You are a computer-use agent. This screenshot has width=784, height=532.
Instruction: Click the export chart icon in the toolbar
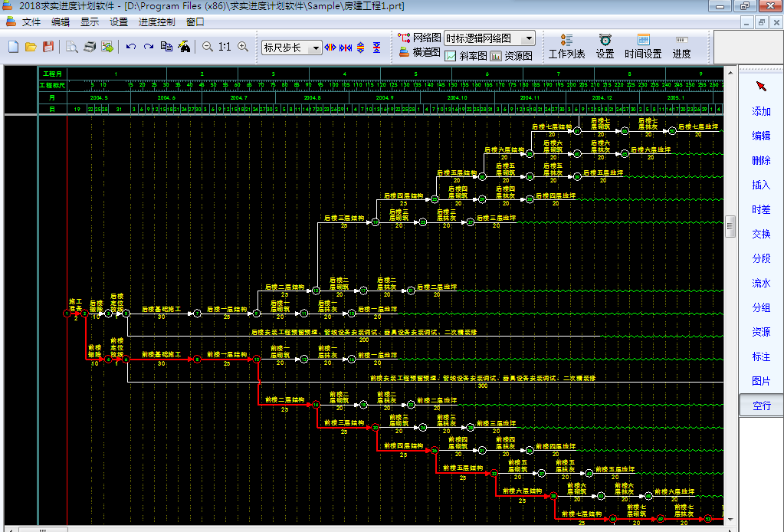click(107, 47)
